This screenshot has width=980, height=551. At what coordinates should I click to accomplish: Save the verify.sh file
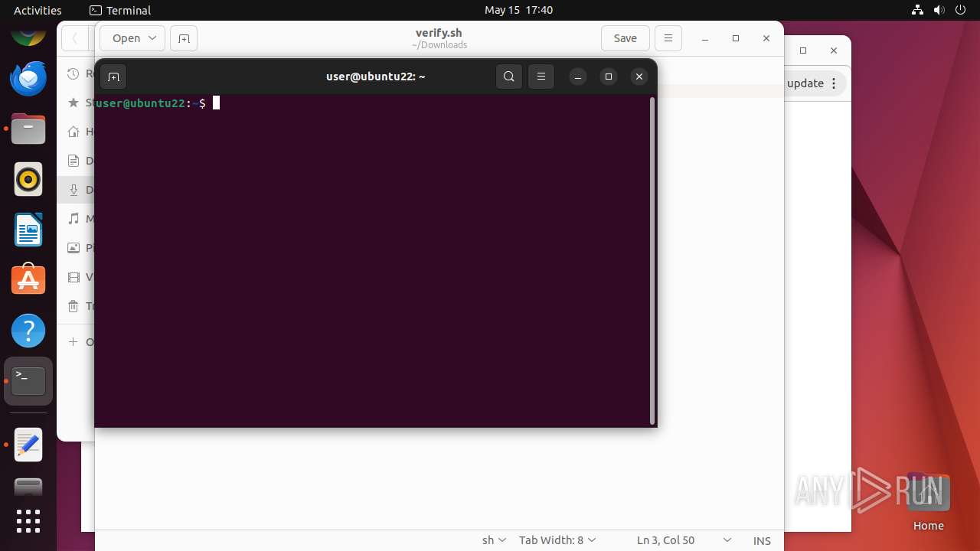[626, 38]
